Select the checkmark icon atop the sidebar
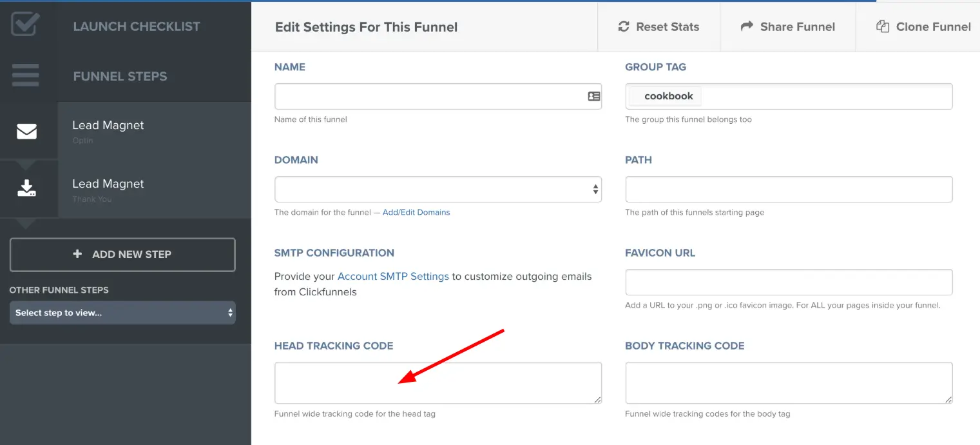Viewport: 980px width, 445px height. coord(24,25)
